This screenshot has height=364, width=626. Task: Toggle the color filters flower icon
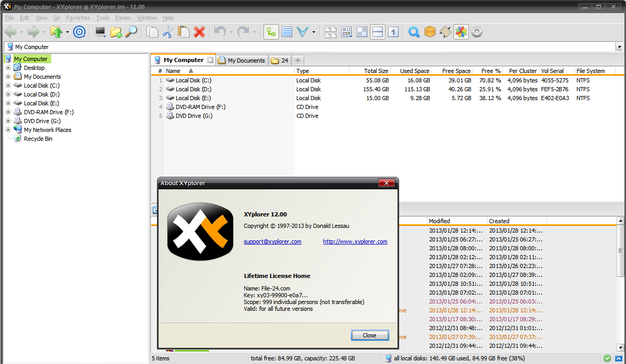tap(461, 32)
